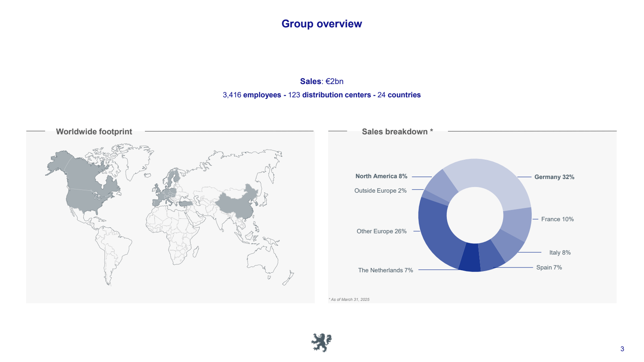This screenshot has width=644, height=362.
Task: Click the '24 countries' text
Action: (x=399, y=95)
